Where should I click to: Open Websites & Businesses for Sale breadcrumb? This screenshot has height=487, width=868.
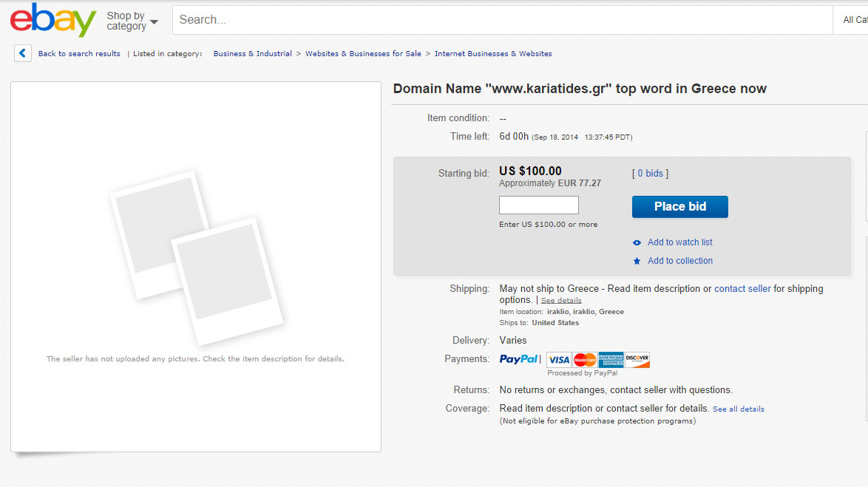363,54
